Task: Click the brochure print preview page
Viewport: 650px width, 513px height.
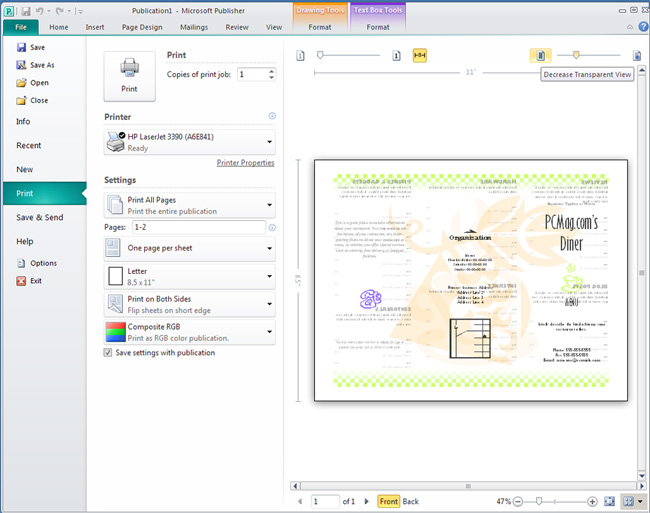Action: [x=471, y=281]
